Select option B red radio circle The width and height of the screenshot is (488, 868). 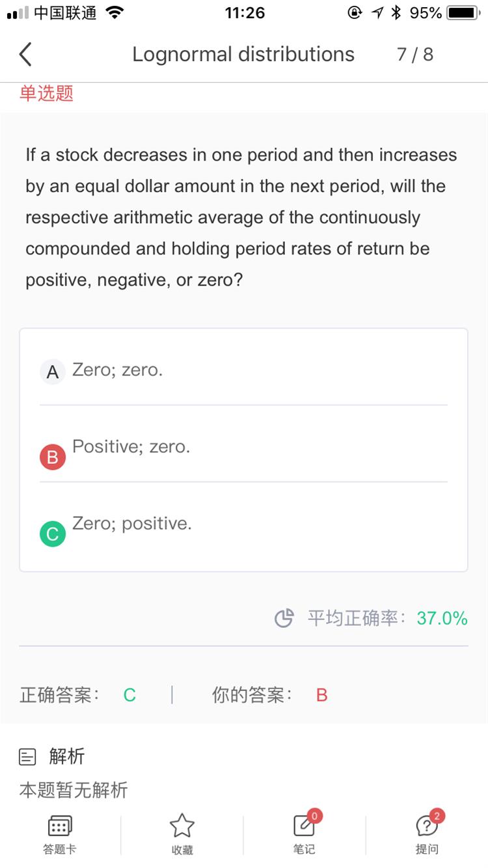(53, 457)
